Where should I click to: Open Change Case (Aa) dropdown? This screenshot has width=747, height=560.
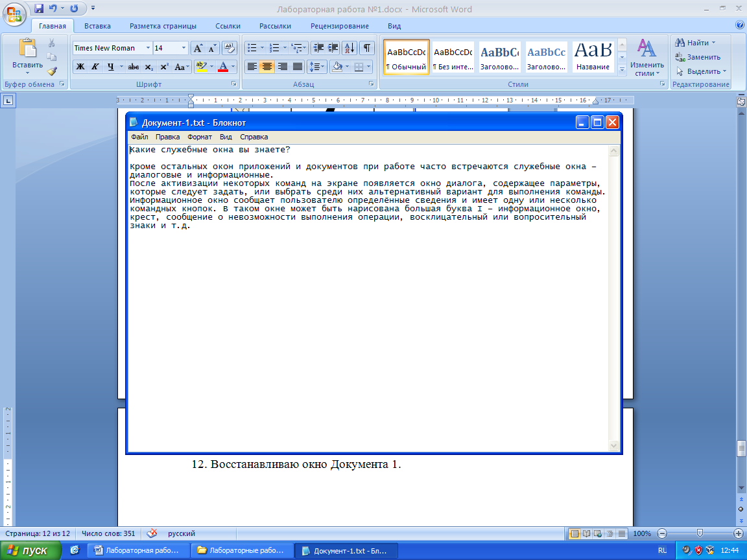[182, 67]
